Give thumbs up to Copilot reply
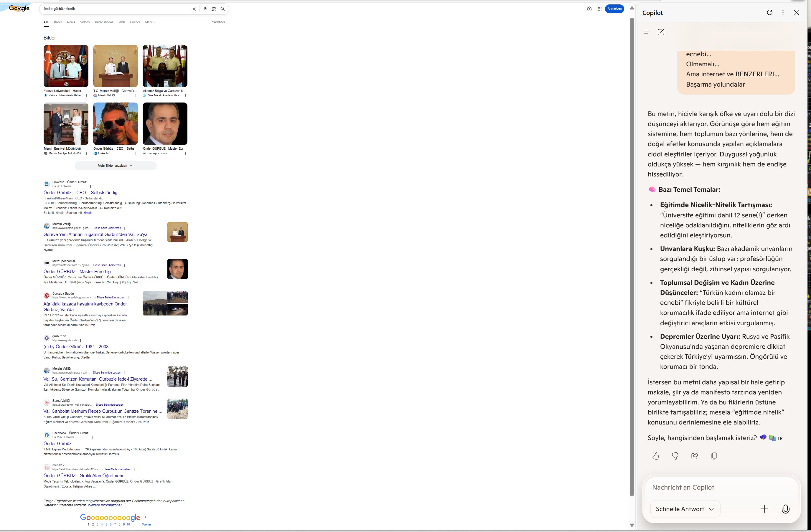 click(x=656, y=456)
